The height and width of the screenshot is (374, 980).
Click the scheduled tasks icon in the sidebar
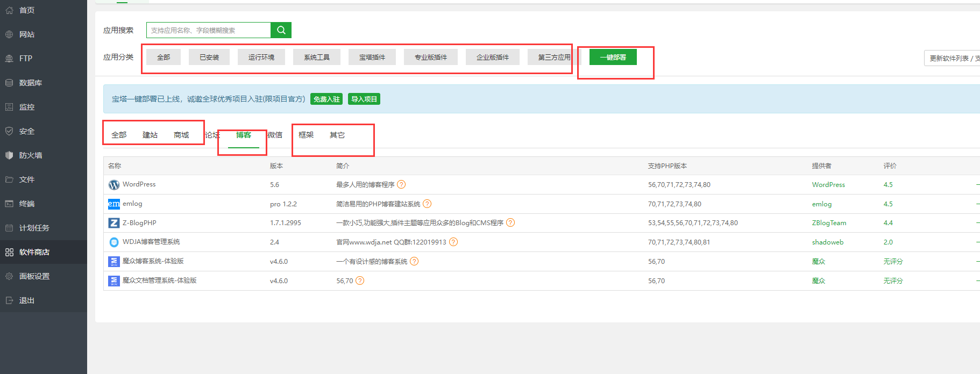point(9,228)
